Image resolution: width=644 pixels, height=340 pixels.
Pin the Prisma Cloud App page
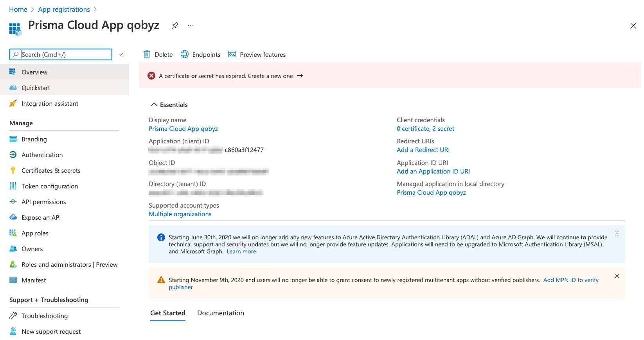tap(175, 25)
